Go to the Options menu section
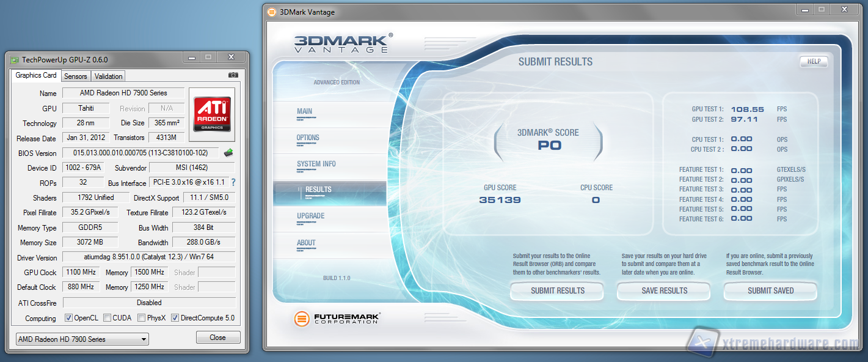The width and height of the screenshot is (868, 362). 308,138
